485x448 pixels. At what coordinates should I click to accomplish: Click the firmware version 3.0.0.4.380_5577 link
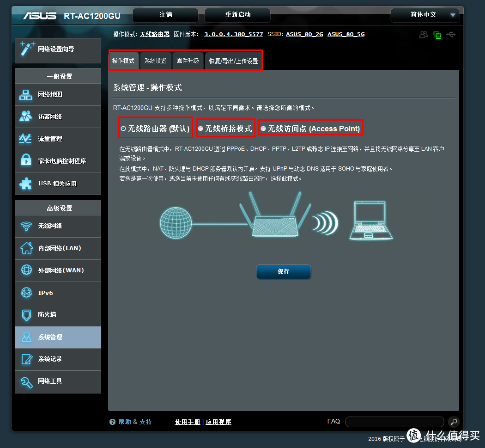click(x=234, y=34)
